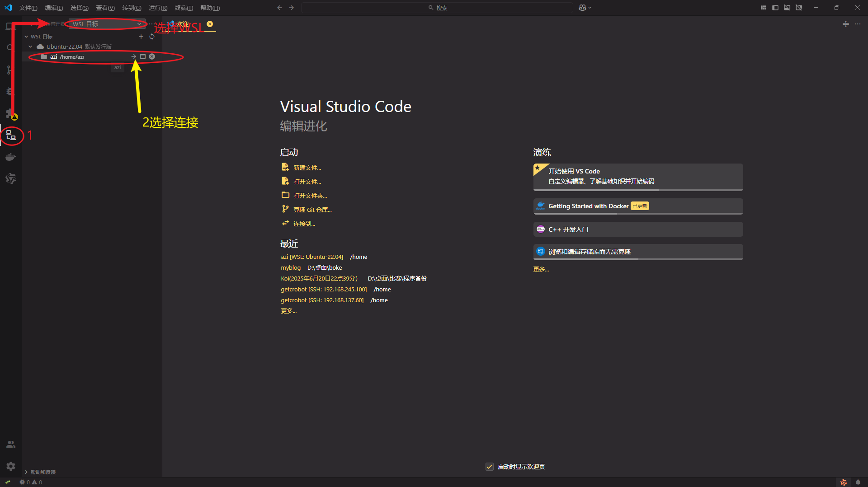
Task: Open the Manage settings gear icon
Action: 11,466
